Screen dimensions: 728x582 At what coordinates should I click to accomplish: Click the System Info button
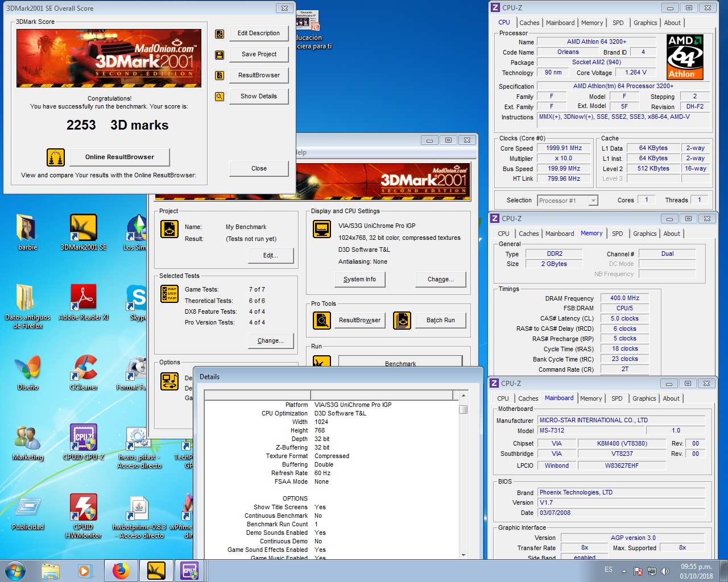click(359, 280)
